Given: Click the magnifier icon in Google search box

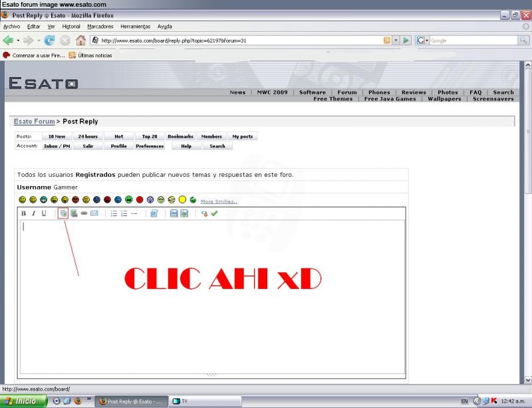Looking at the screenshot, I should [x=523, y=41].
